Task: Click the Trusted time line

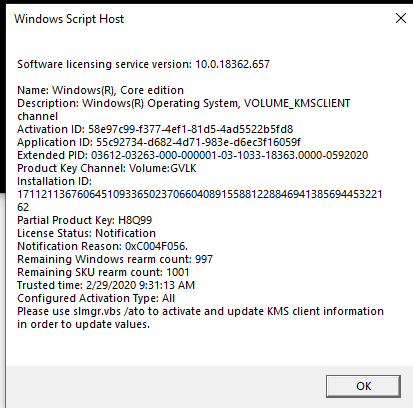Action: point(106,285)
